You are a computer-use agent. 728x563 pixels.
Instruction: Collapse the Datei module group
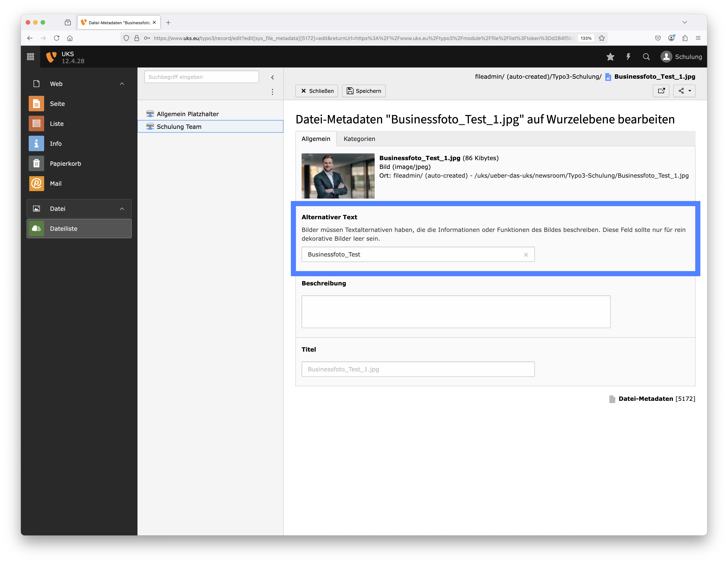122,209
